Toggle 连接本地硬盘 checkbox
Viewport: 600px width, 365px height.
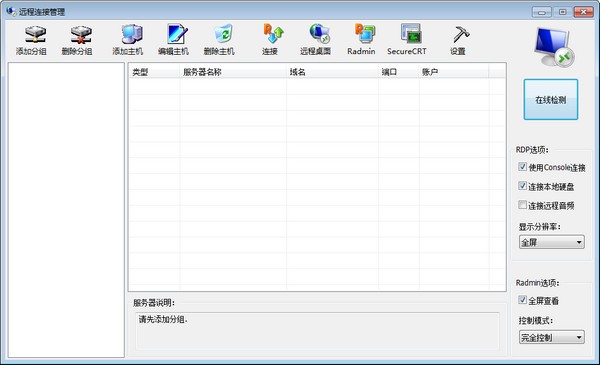(x=523, y=186)
